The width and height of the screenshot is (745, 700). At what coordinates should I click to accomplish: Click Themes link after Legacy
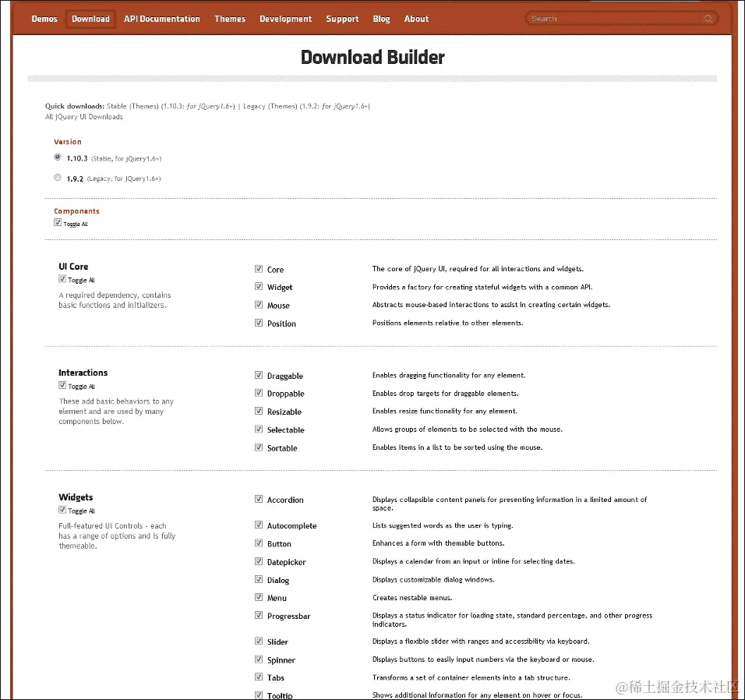(283, 106)
